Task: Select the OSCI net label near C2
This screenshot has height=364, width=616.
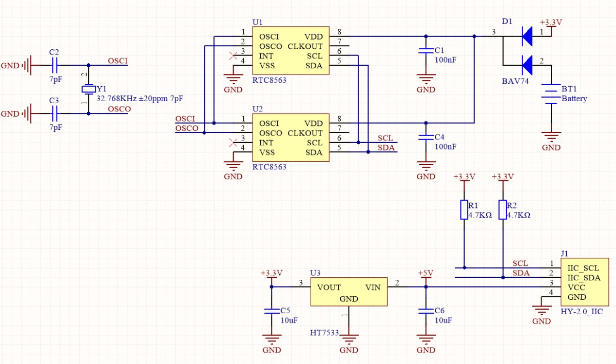Action: coord(118,61)
